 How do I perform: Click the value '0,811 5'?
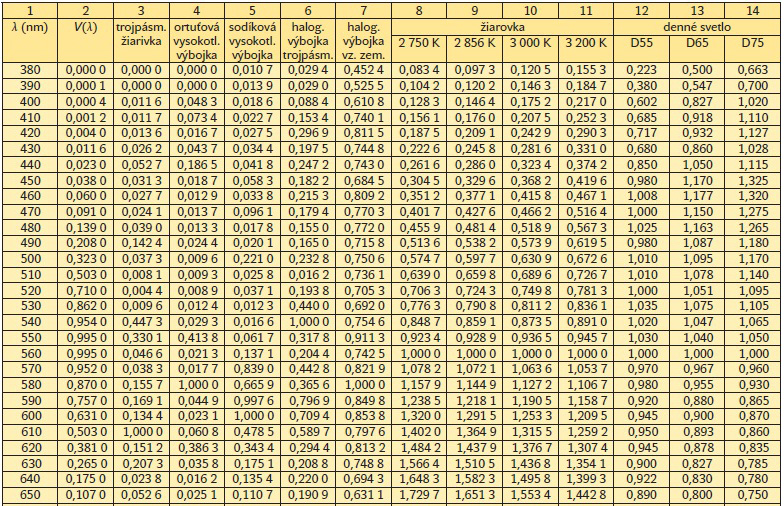(364, 133)
